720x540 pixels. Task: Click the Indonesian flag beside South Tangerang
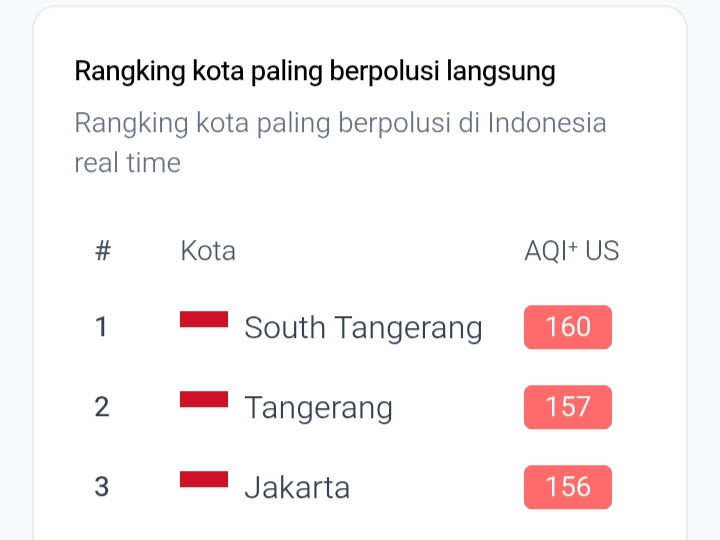coord(204,320)
